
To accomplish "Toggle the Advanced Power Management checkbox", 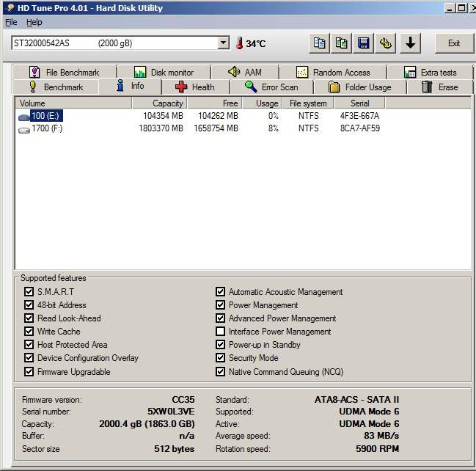I will click(220, 318).
